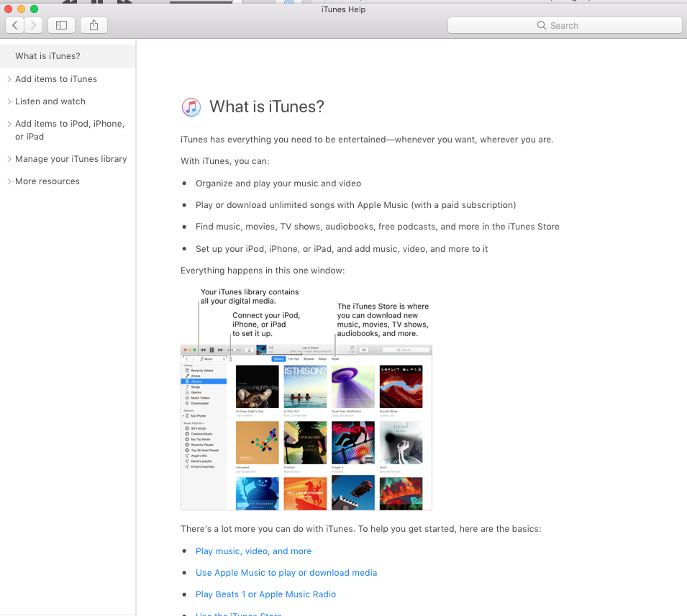
Task: Open 'Use Apple Music to play or download media' link
Action: point(286,573)
